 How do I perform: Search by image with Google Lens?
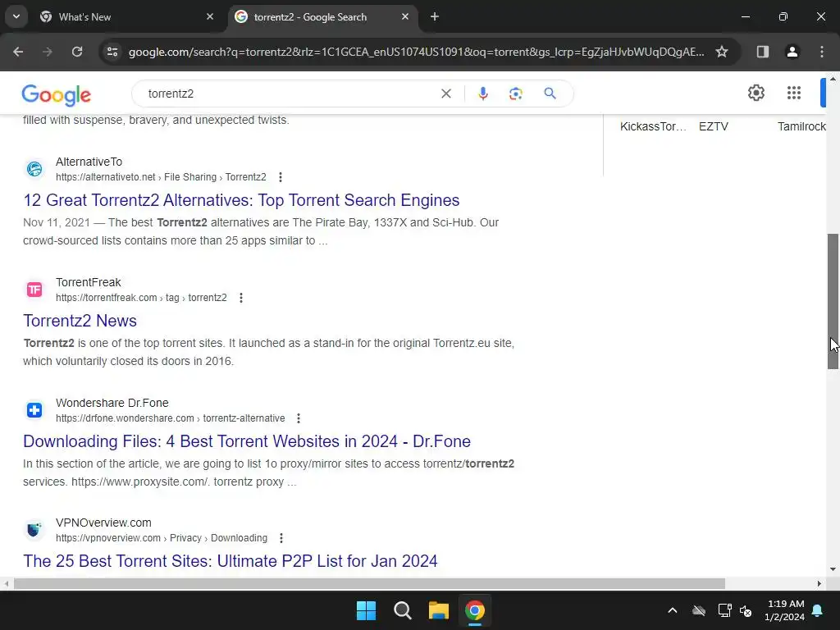(x=515, y=94)
